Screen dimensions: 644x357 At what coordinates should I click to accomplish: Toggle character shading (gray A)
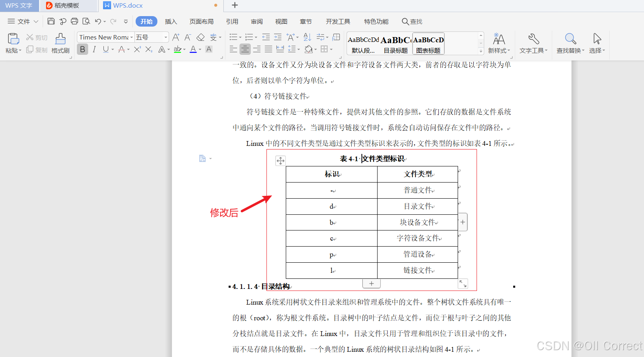(x=209, y=49)
